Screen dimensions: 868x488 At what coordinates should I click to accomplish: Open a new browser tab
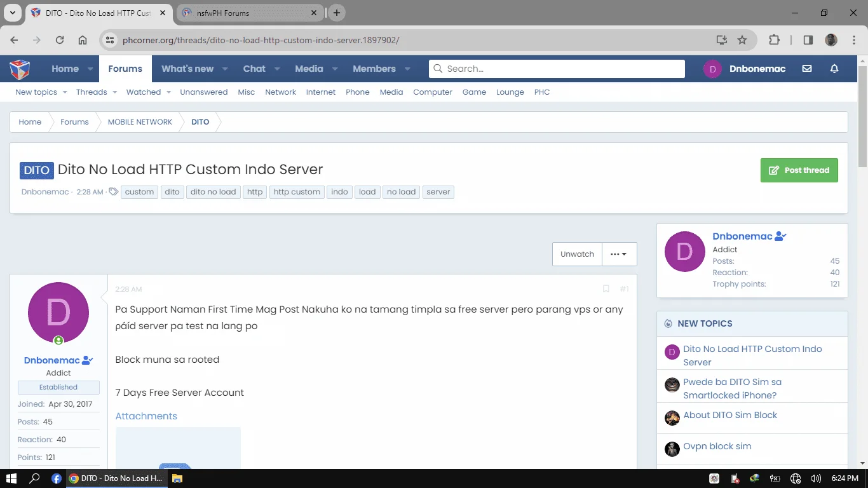(x=337, y=13)
